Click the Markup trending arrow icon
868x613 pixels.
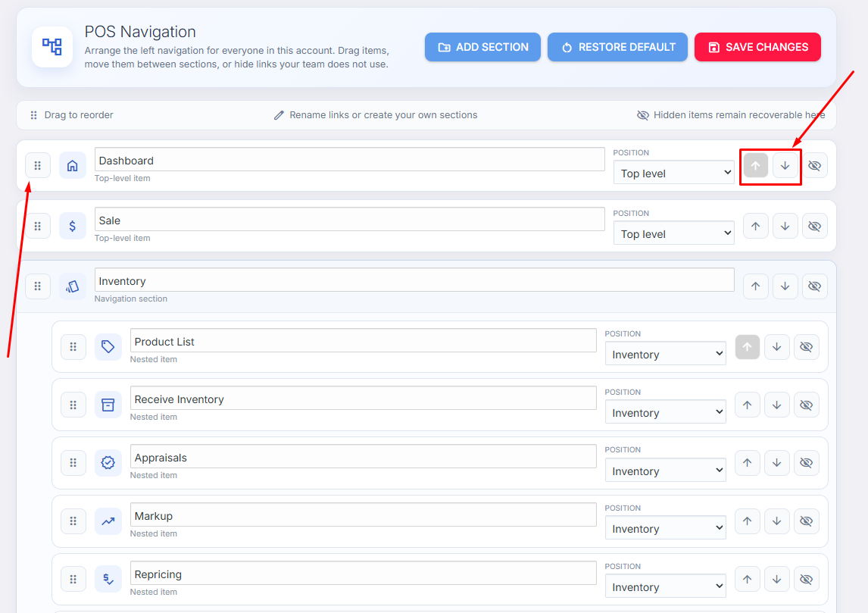point(108,521)
